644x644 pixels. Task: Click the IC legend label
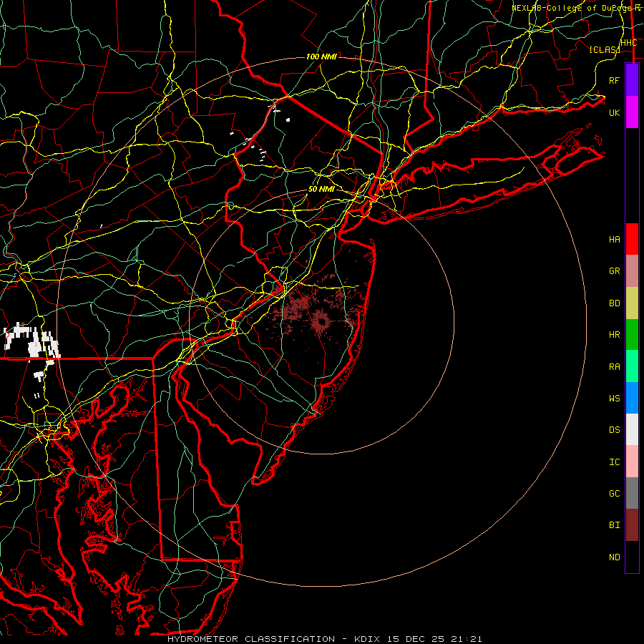tap(615, 462)
